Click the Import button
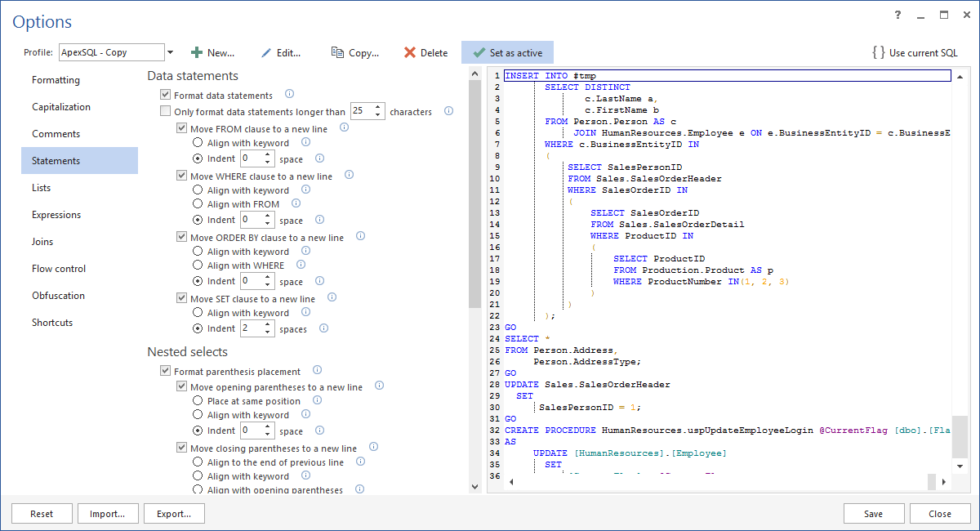This screenshot has height=531, width=980. click(108, 514)
